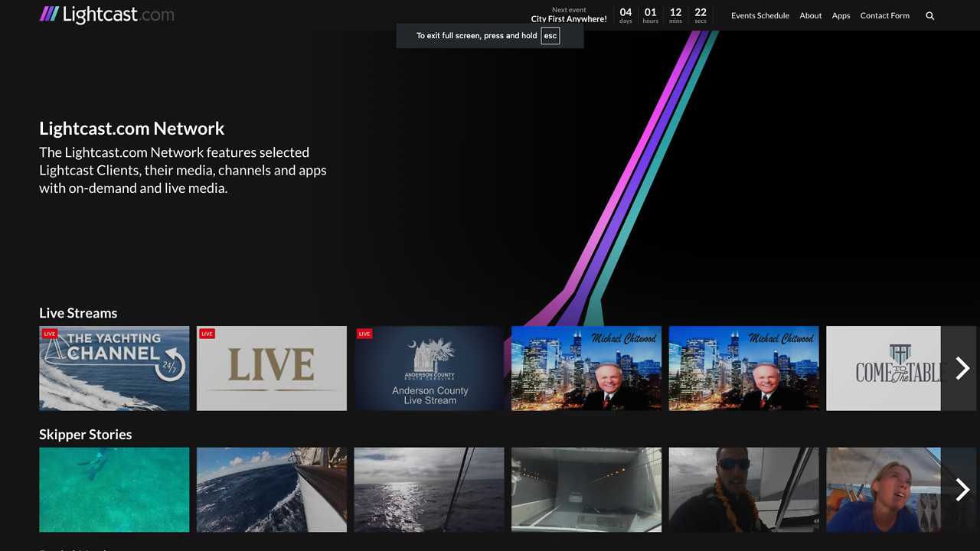The image size is (980, 551).
Task: Click the "Live Streams" section heading
Action: [78, 313]
